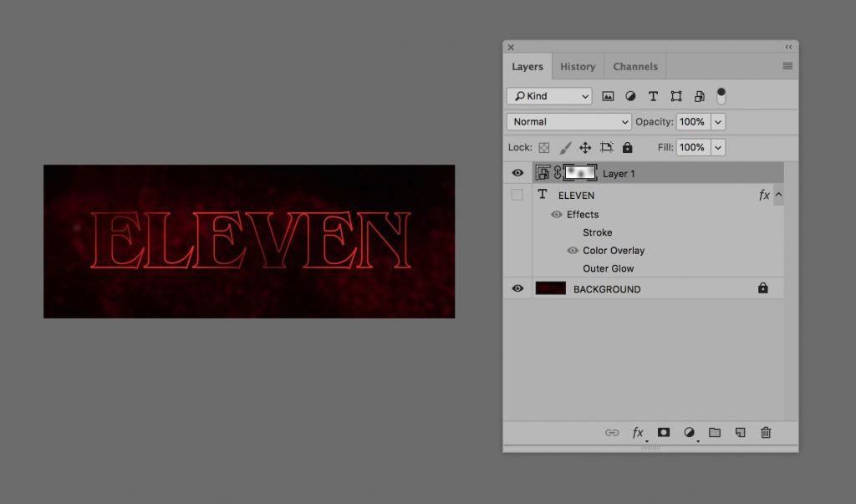The height and width of the screenshot is (504, 856).
Task: Click Effects label under ELEVEN
Action: pos(583,215)
